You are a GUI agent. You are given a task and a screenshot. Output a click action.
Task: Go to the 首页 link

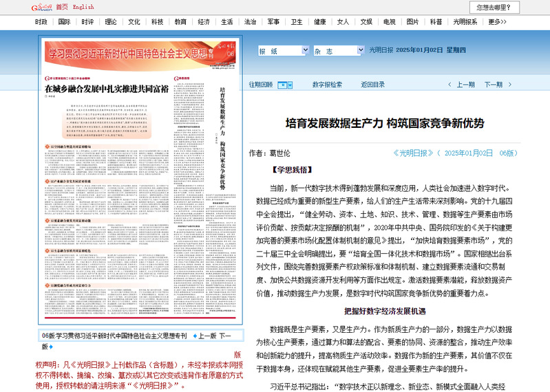62,7
